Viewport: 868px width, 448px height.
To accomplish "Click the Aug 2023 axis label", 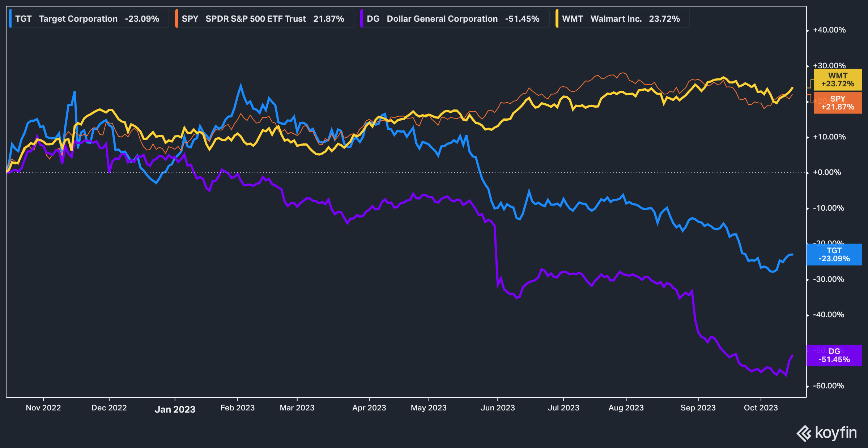I will [x=626, y=408].
